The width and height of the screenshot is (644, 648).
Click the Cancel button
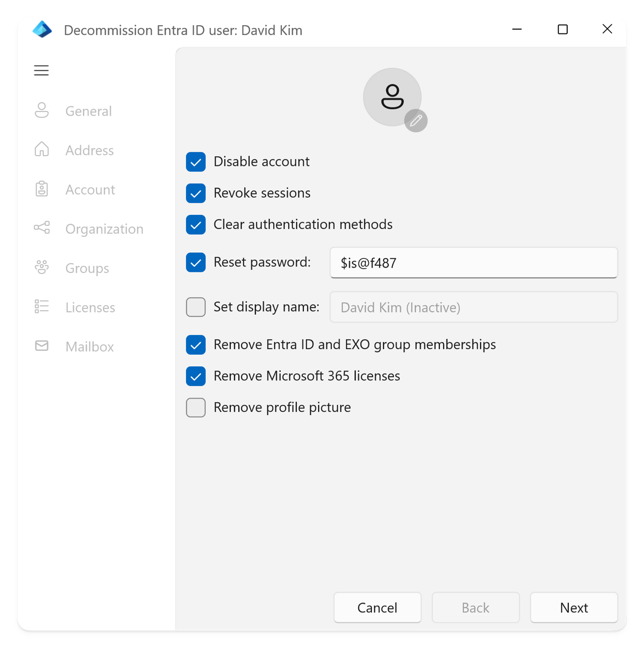tap(377, 607)
